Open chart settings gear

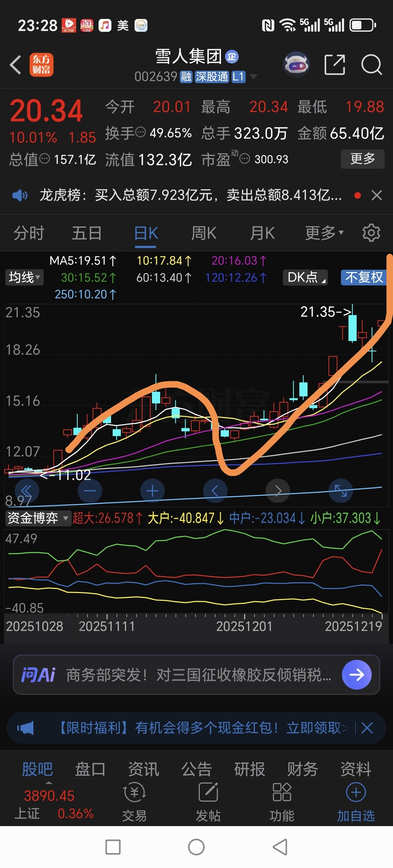pos(371,232)
